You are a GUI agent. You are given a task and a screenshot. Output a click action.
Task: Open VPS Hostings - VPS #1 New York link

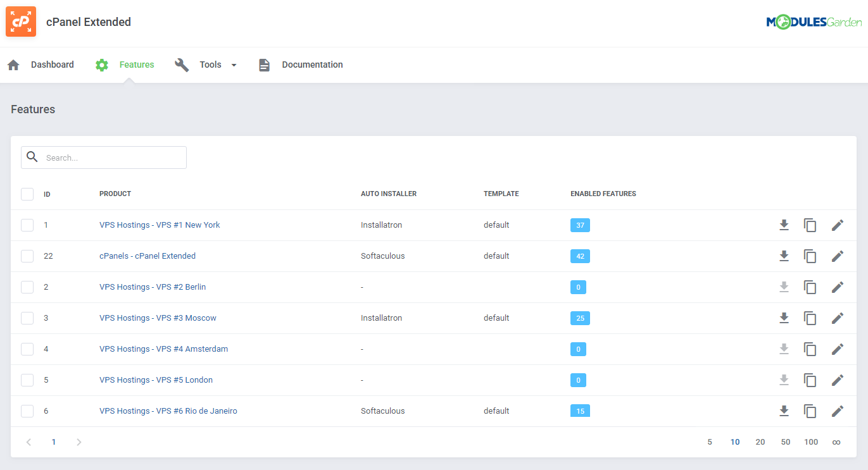pos(160,225)
